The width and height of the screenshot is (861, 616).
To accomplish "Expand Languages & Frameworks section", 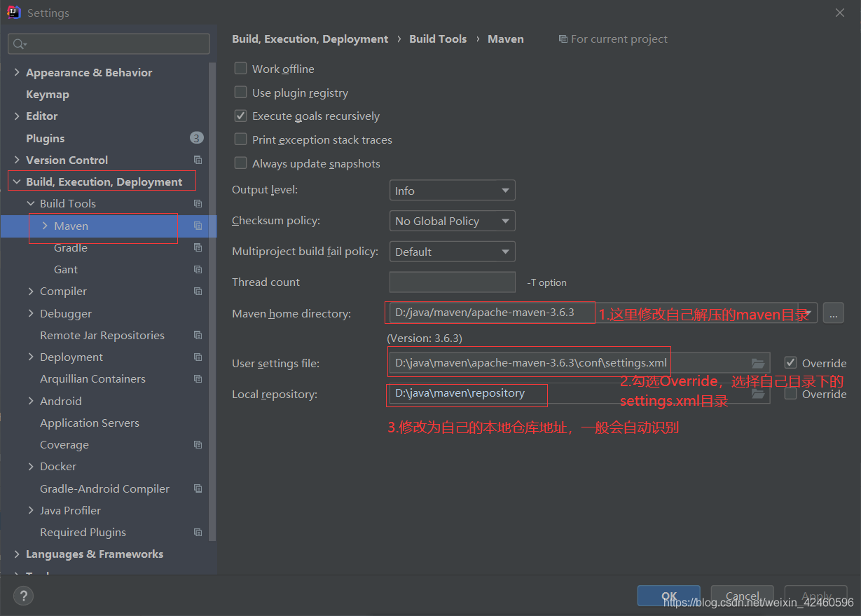I will coord(17,554).
